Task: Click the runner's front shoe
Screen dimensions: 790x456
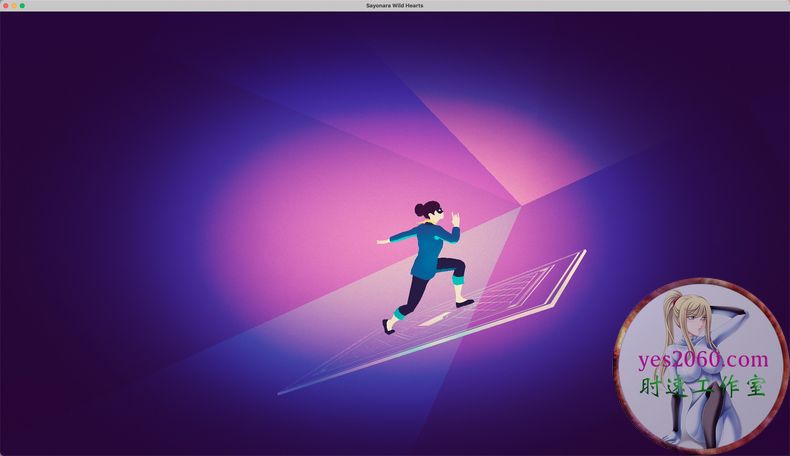Action: click(464, 301)
